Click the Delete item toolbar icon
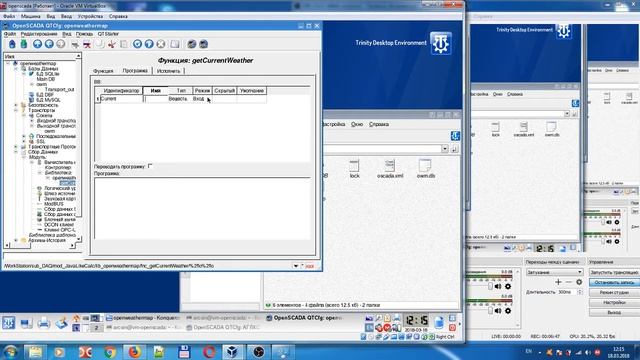 87,44
